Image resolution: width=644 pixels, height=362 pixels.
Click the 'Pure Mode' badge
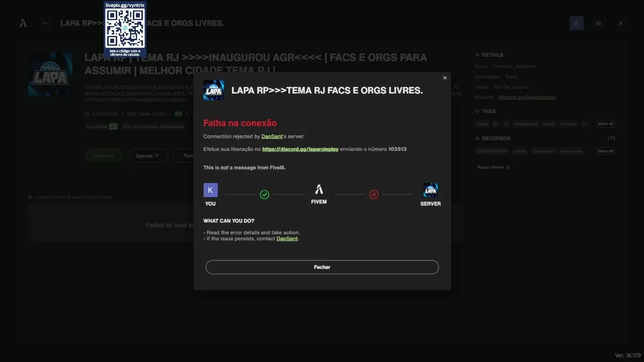(101, 127)
